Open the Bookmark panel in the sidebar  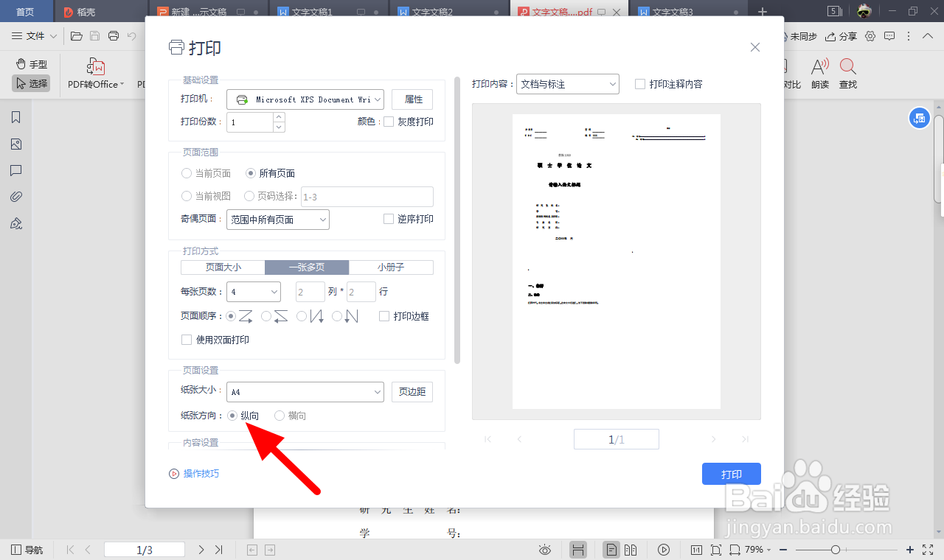pyautogui.click(x=16, y=116)
